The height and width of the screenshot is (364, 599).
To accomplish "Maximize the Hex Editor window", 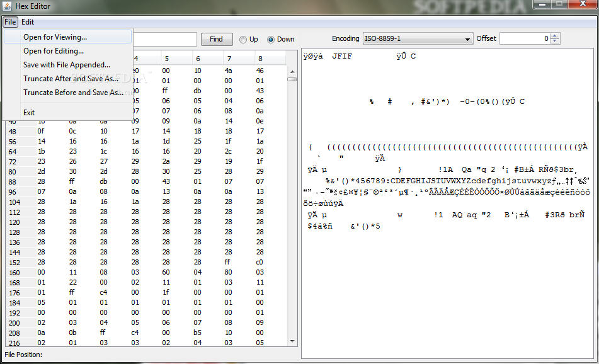I will pyautogui.click(x=559, y=4).
